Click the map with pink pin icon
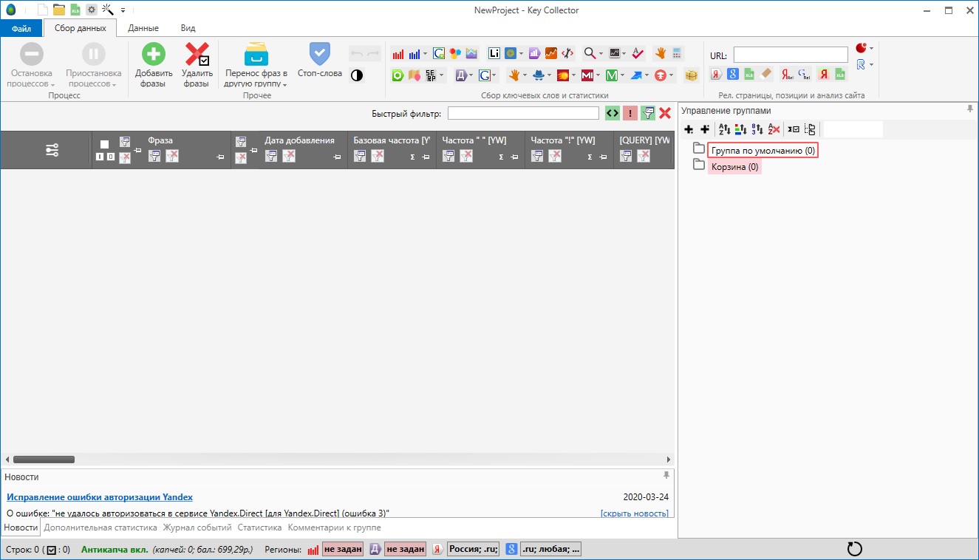This screenshot has width=979, height=560. tap(414, 75)
